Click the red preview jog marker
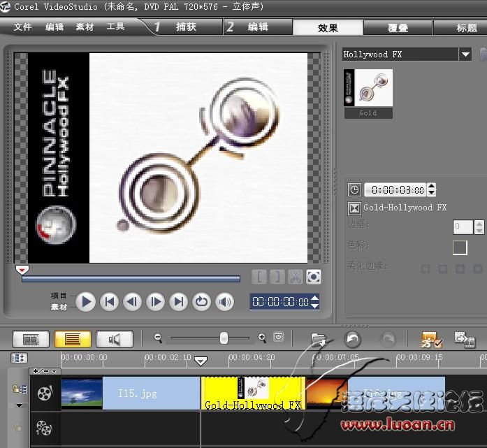The width and height of the screenshot is (487, 448). pos(22,270)
